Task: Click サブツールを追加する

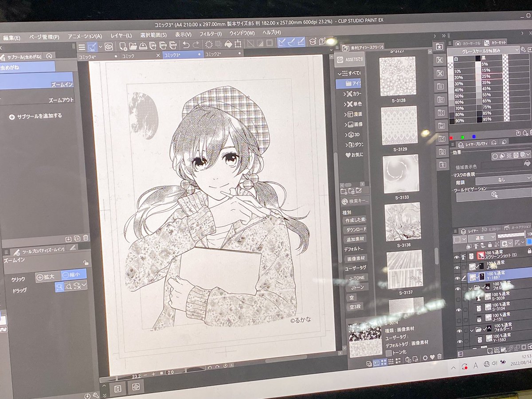Action: [35, 117]
